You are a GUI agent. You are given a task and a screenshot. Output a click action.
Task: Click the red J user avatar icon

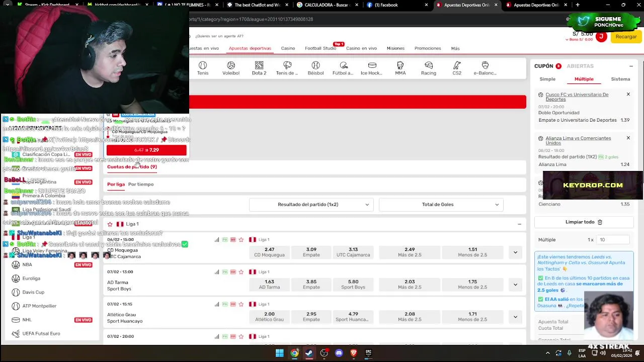[601, 37]
